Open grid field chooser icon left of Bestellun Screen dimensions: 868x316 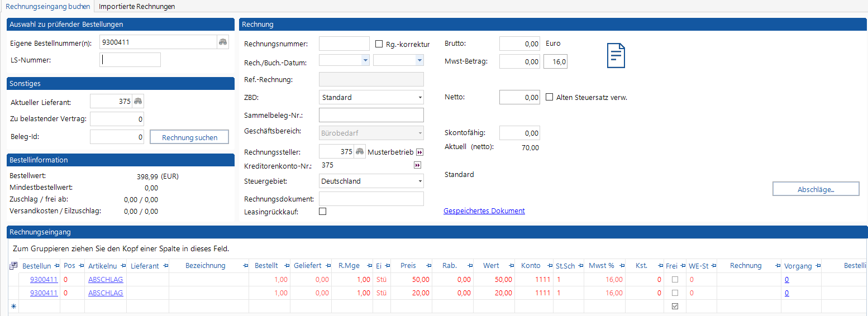(13, 266)
